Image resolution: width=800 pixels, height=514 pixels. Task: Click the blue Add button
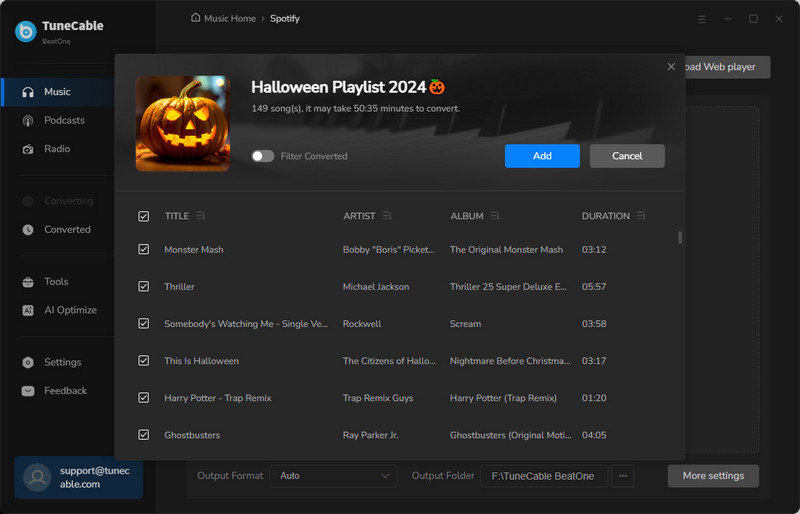tap(542, 156)
